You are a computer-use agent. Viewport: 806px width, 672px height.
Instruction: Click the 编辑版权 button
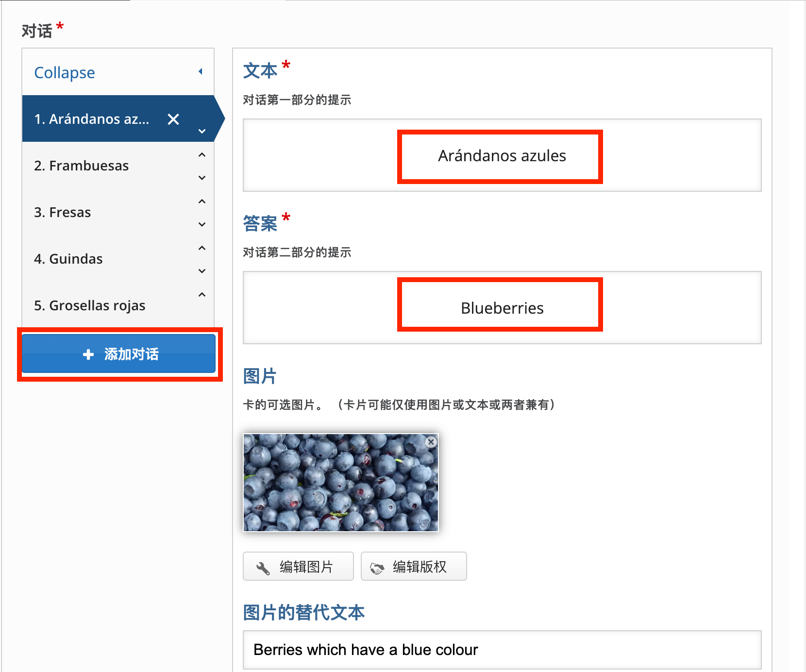coord(414,566)
